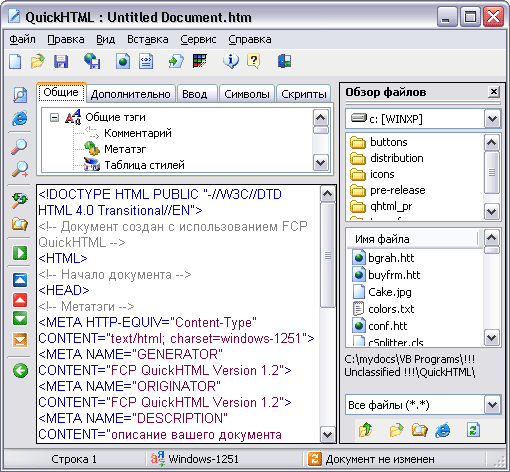
Task: Click the green play arrow sidebar icon
Action: click(x=20, y=253)
